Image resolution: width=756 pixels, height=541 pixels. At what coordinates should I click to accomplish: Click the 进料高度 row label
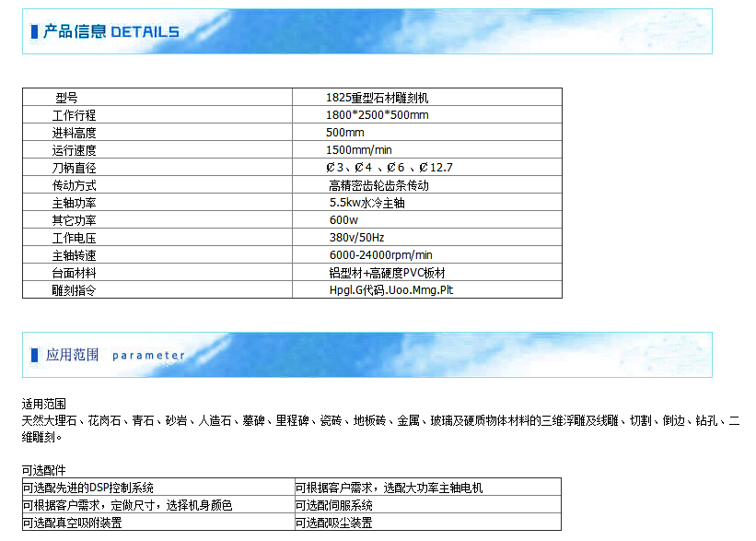[74, 133]
